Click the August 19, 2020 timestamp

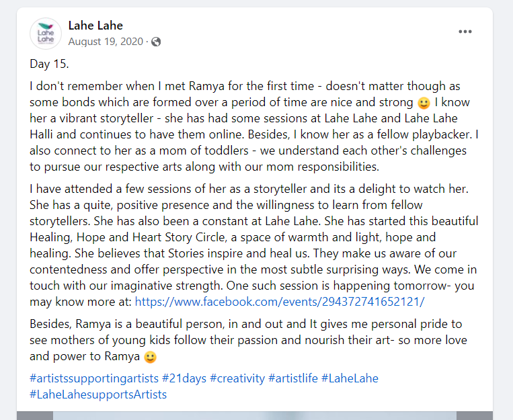coord(106,42)
